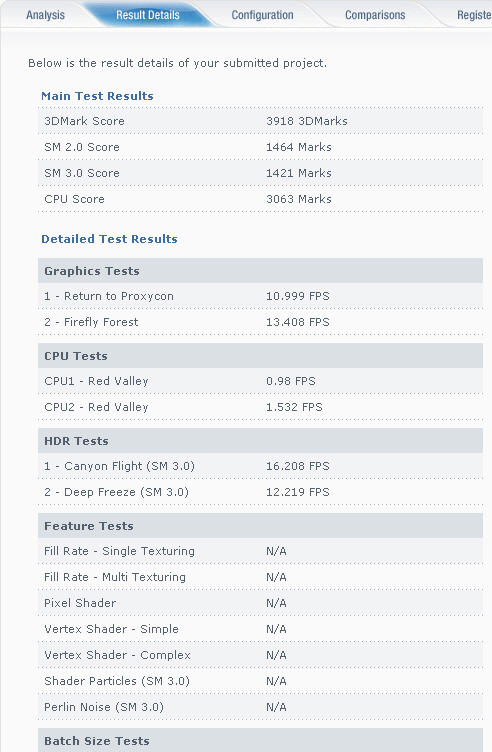This screenshot has height=752, width=492.
Task: Select the Result Details tab
Action: [x=148, y=15]
